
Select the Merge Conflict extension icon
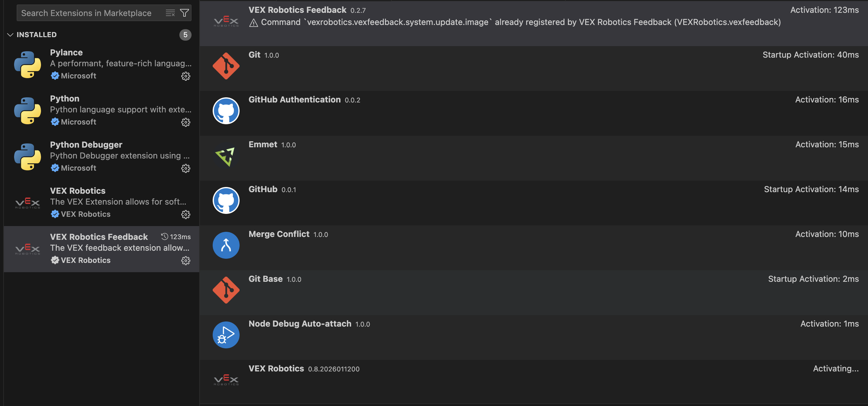click(226, 245)
